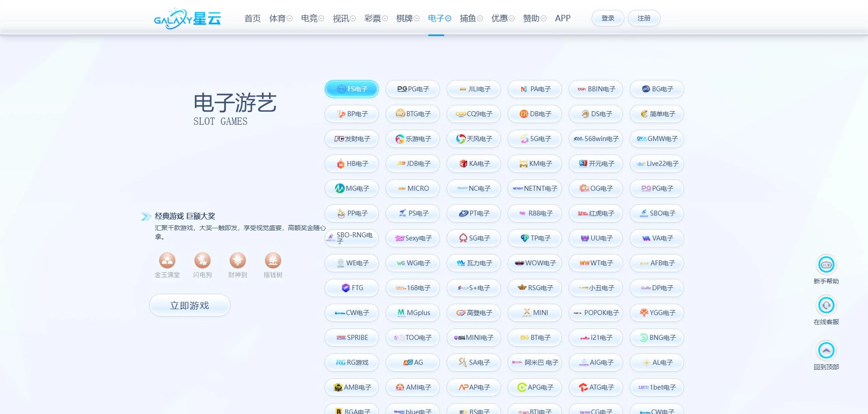Viewport: 868px width, 414px height.
Task: Open the APP menu item
Action: click(563, 18)
